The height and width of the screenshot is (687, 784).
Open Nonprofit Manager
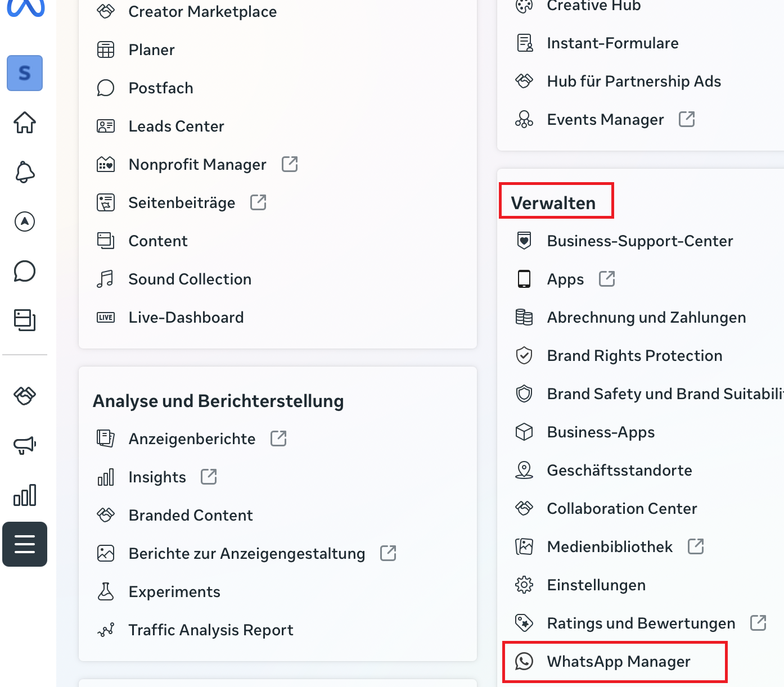pyautogui.click(x=197, y=164)
